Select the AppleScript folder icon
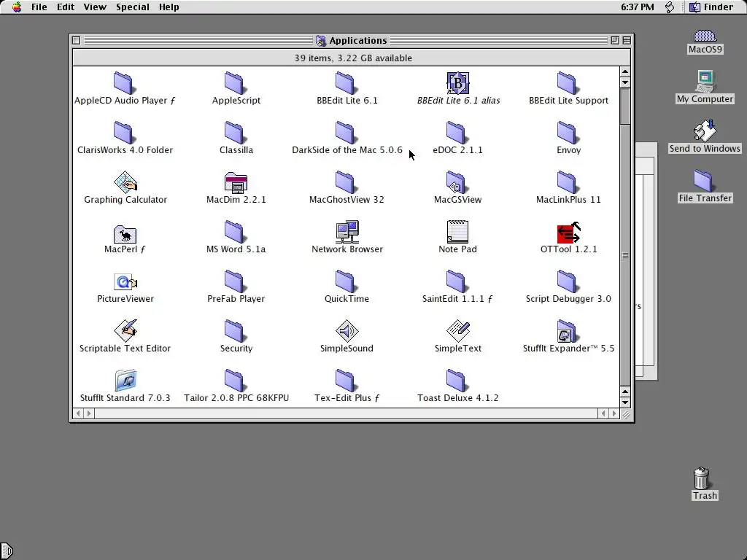The width and height of the screenshot is (747, 560). 234,83
